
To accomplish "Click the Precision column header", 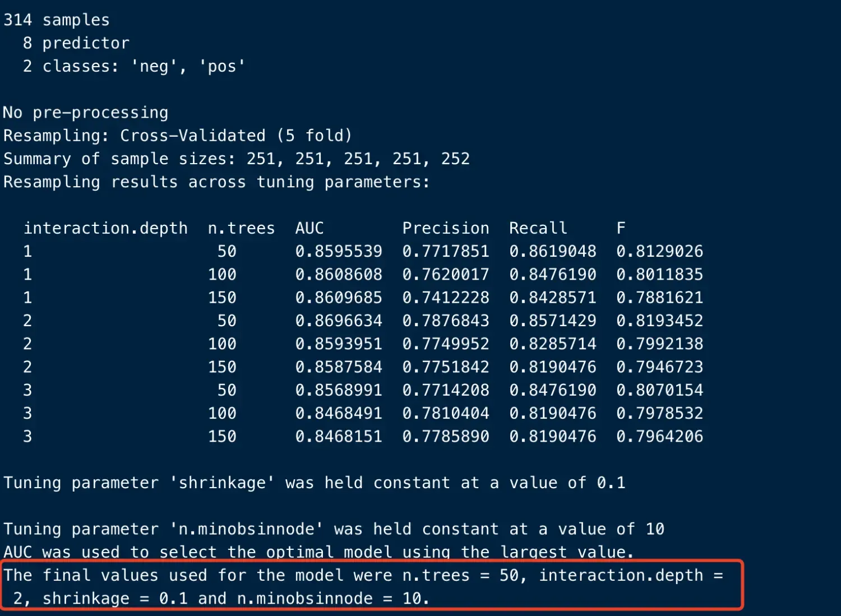I will (x=446, y=228).
